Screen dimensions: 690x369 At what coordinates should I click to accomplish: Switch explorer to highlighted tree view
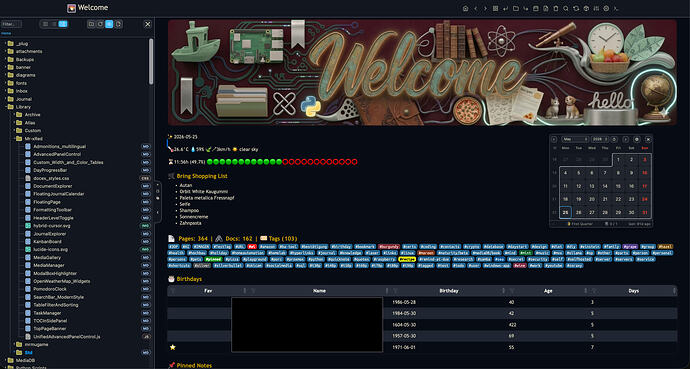63,24
